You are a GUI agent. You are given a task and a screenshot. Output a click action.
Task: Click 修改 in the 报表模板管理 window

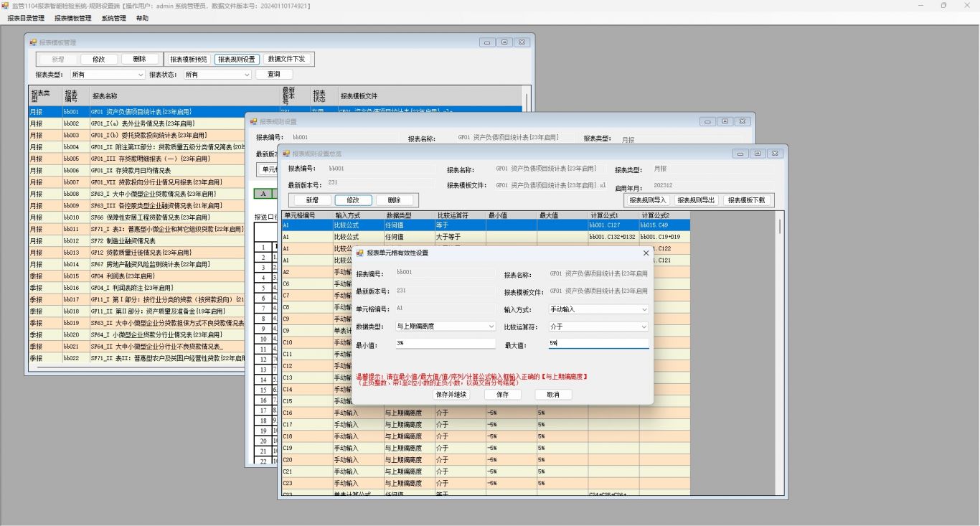coord(98,60)
